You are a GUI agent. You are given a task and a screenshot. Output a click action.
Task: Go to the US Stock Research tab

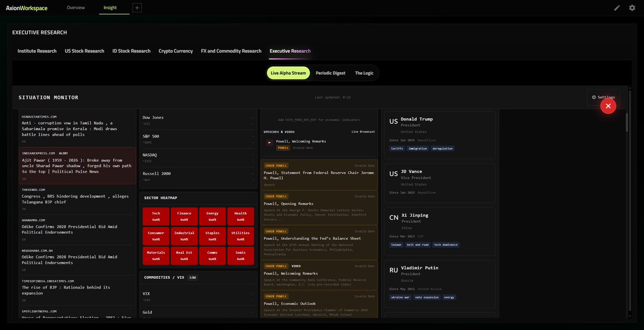[x=84, y=51]
